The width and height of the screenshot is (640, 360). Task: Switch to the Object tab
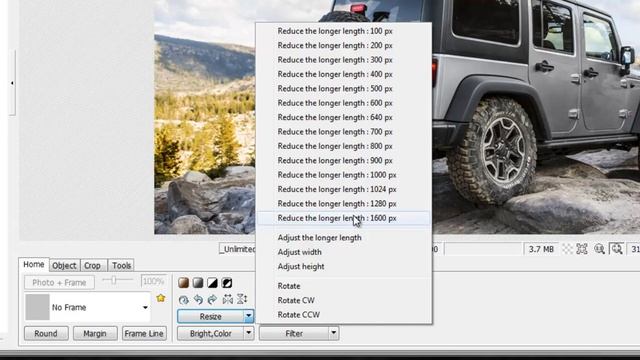[x=64, y=265]
